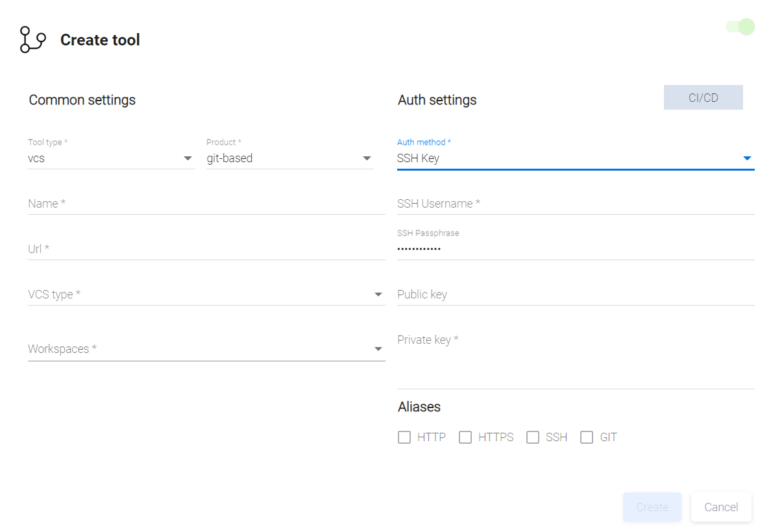Screen dimensions: 771x532
Task: Check the GIT alias checkbox
Action: (587, 437)
